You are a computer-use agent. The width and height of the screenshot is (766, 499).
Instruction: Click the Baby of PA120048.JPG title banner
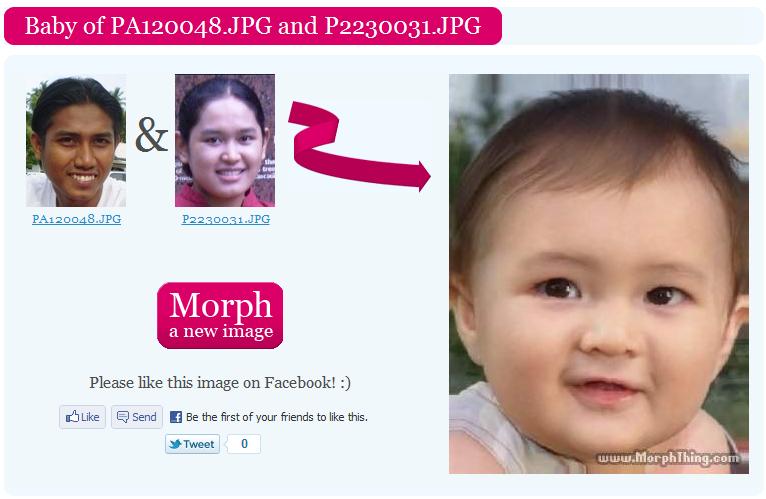[253, 26]
